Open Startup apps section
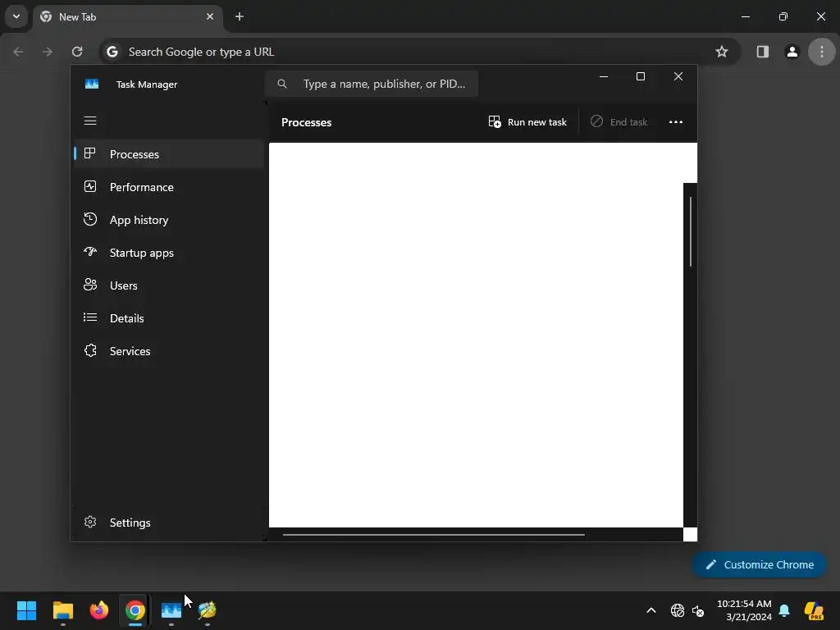Viewport: 840px width, 630px height. click(169, 253)
